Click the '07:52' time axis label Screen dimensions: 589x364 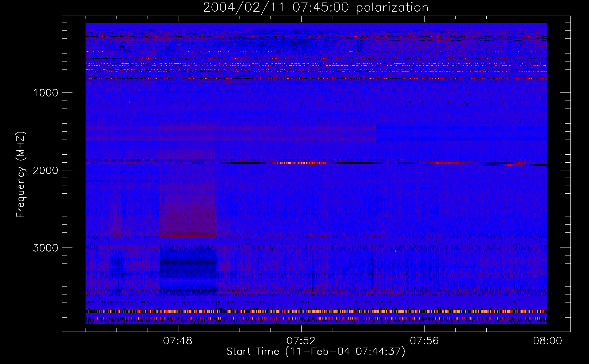click(x=301, y=341)
